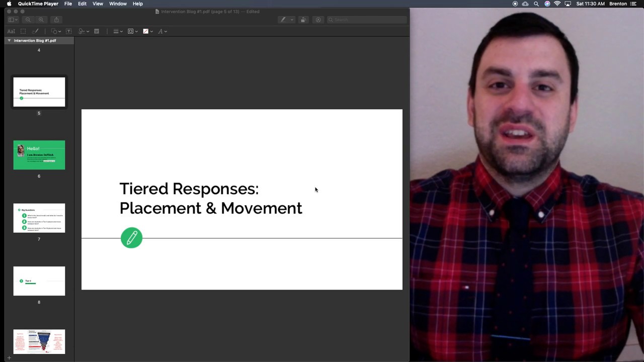Open the AirPlay display menu

tap(568, 4)
